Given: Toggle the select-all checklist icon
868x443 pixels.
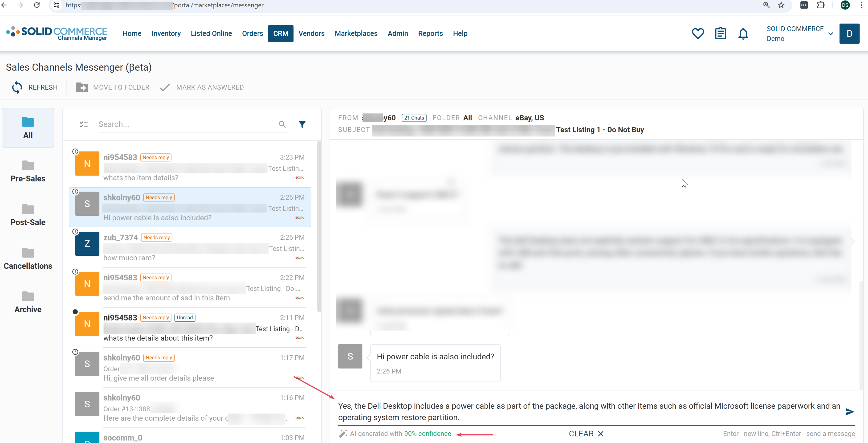Looking at the screenshot, I should pos(84,124).
